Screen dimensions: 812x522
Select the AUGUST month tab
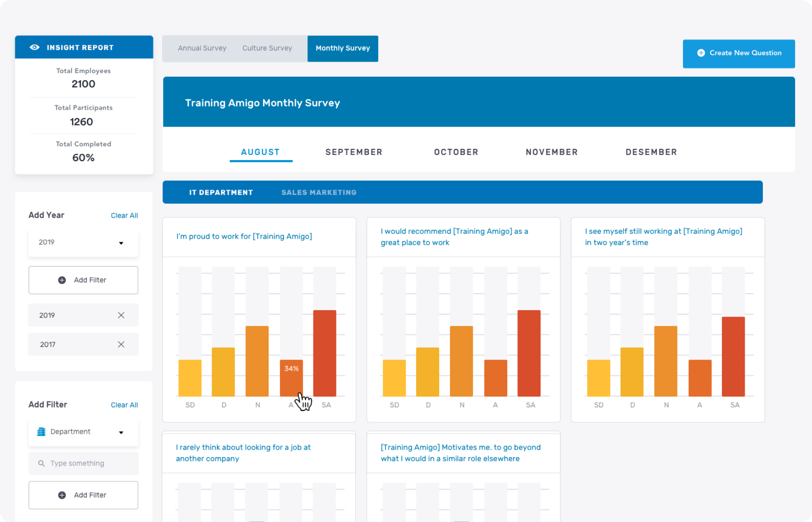261,152
